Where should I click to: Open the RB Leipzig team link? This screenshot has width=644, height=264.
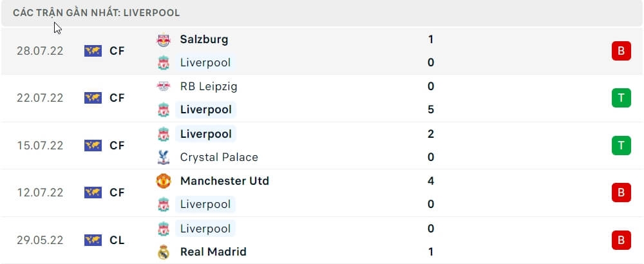coord(210,86)
